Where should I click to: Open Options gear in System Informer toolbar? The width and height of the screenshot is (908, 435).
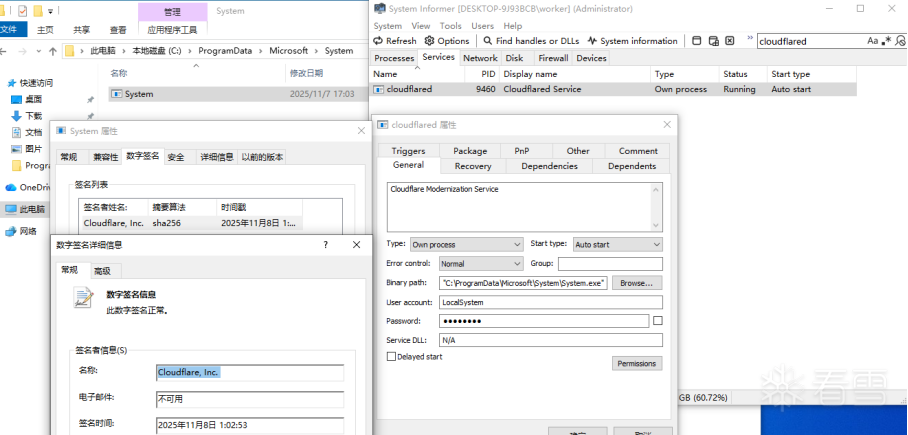point(429,41)
